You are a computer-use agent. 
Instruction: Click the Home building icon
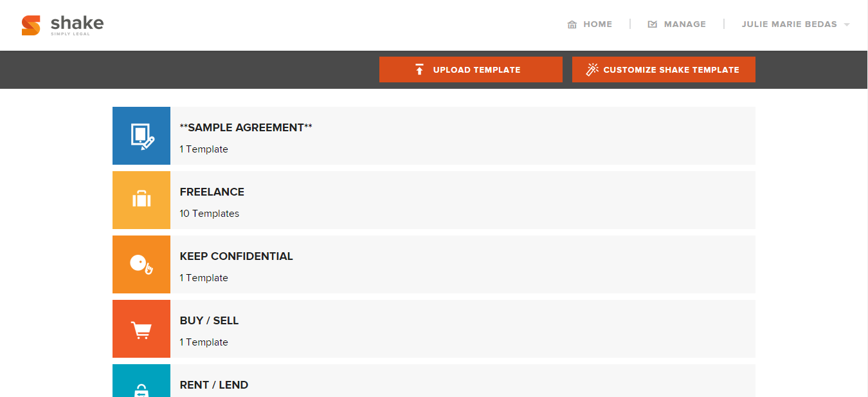(x=572, y=24)
